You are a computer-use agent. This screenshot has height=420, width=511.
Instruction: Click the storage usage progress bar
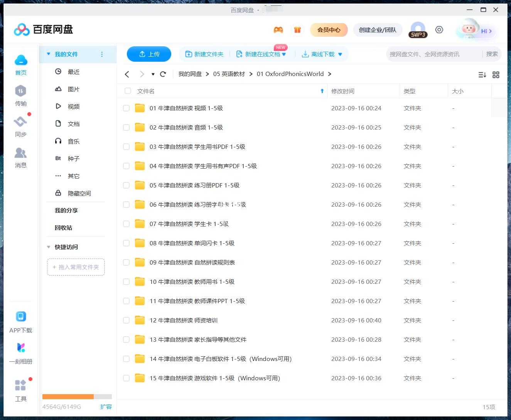(x=76, y=396)
